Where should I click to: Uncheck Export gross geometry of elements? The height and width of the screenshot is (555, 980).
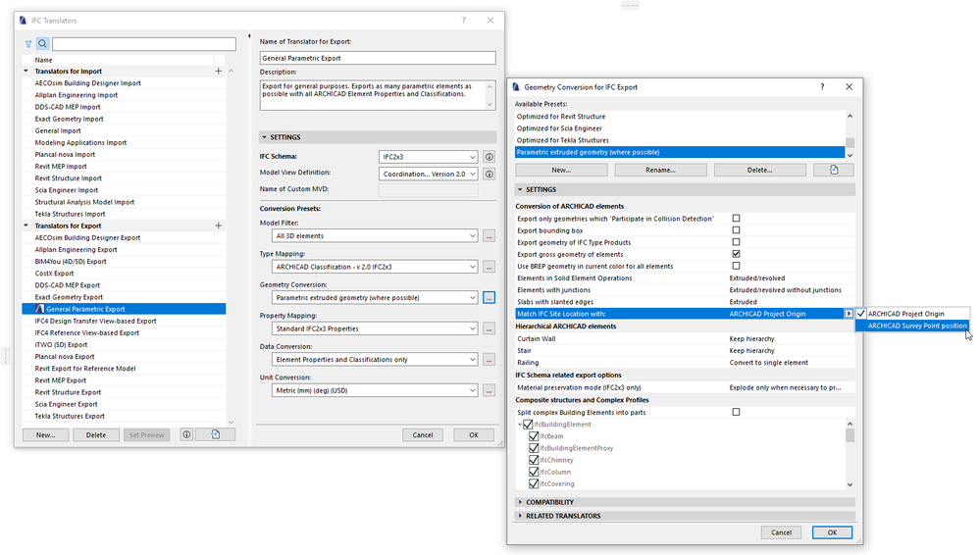click(x=737, y=254)
